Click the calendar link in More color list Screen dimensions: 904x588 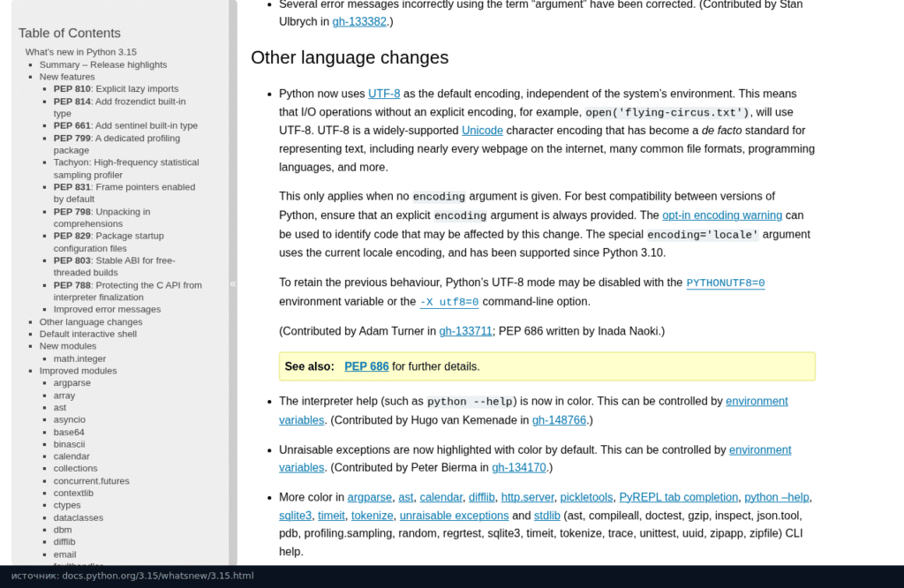click(441, 497)
